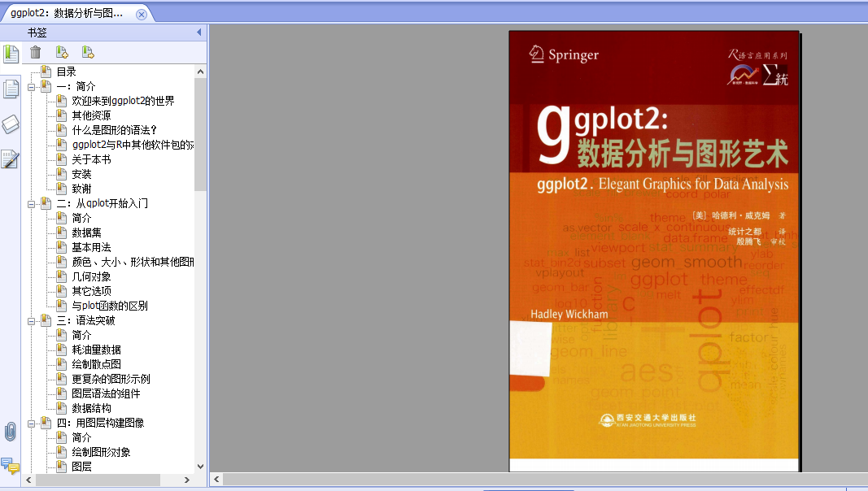Click the new bookmark icon
This screenshot has width=868, height=491.
click(x=62, y=52)
